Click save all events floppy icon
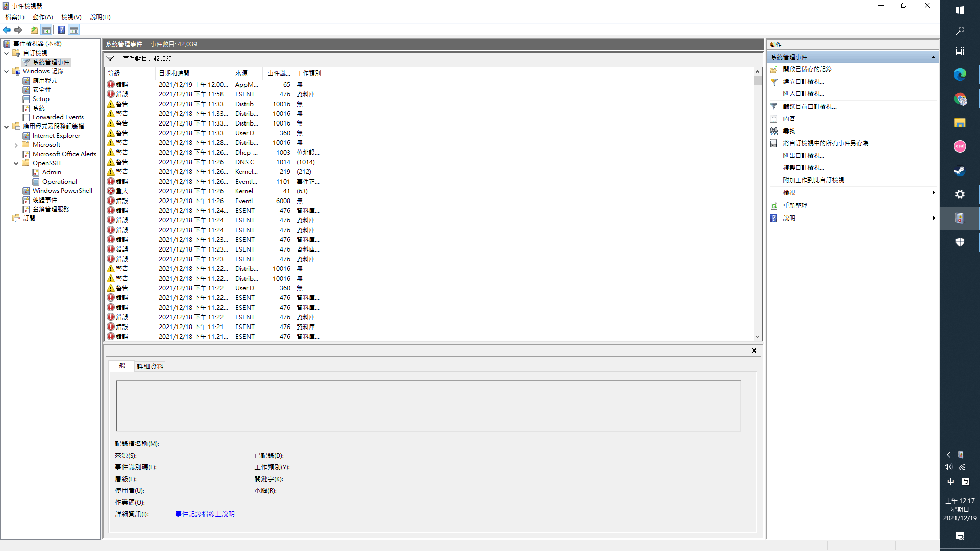980x551 pixels. 774,143
